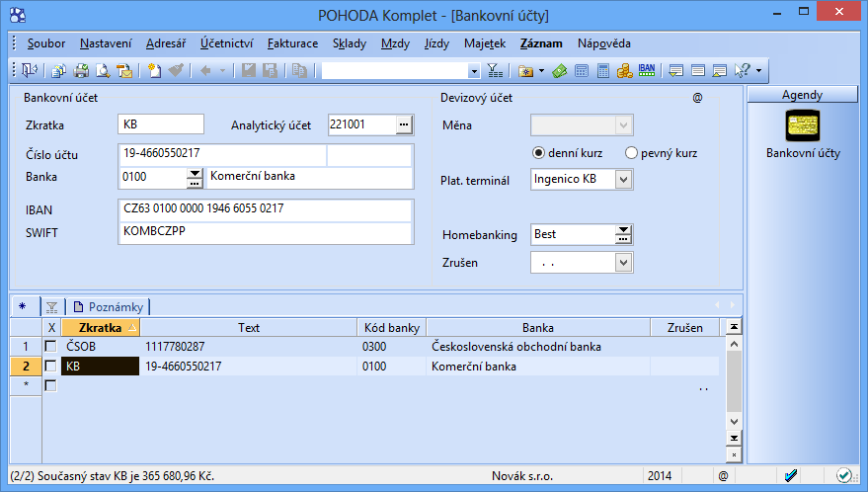Open the Nastavení menu
This screenshot has height=492, width=868.
[x=106, y=43]
